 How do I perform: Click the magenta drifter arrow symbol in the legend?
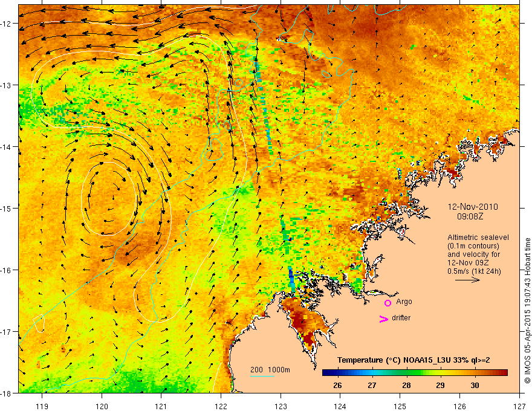[x=383, y=319]
